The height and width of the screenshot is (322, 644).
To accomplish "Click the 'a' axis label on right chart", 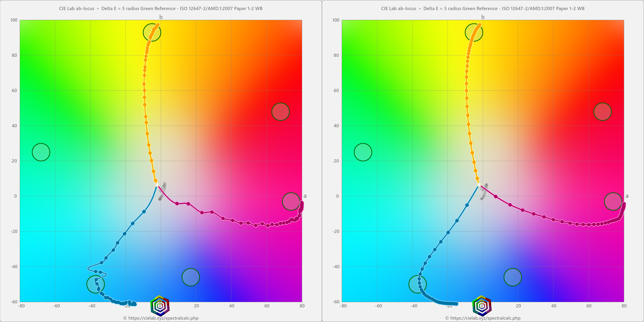I will click(x=627, y=196).
